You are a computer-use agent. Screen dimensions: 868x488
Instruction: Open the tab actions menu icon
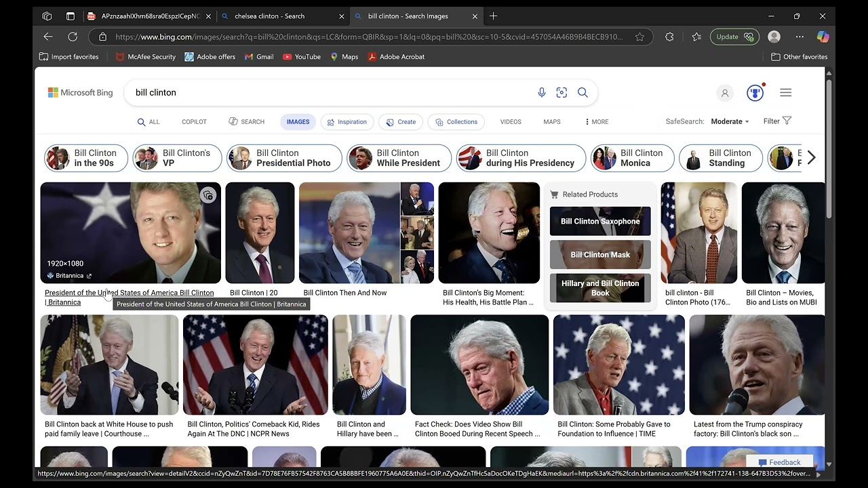71,16
